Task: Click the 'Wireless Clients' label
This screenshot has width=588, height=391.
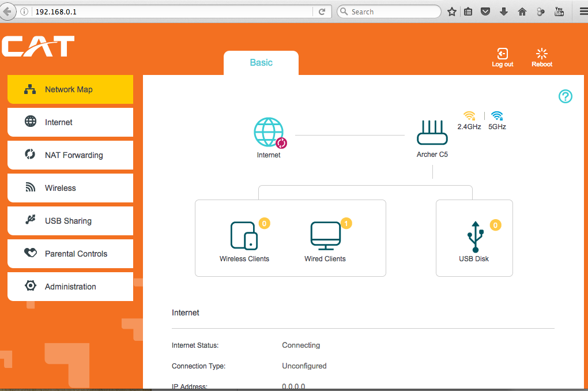Action: (244, 258)
